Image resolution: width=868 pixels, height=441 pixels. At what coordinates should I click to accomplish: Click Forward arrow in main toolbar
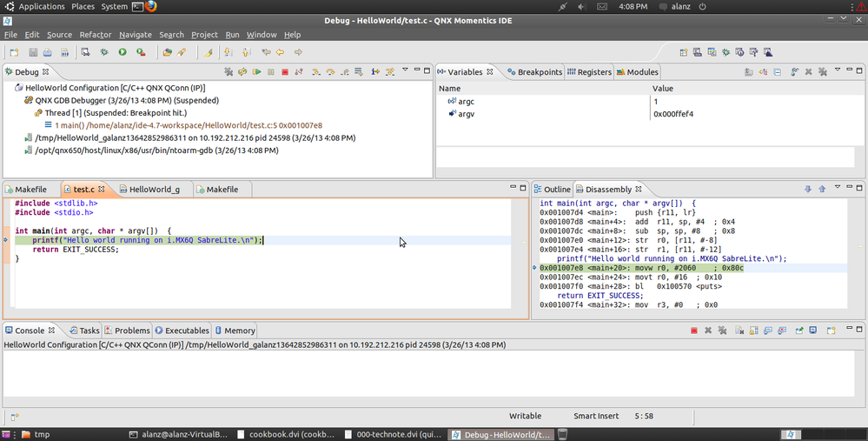pos(298,52)
